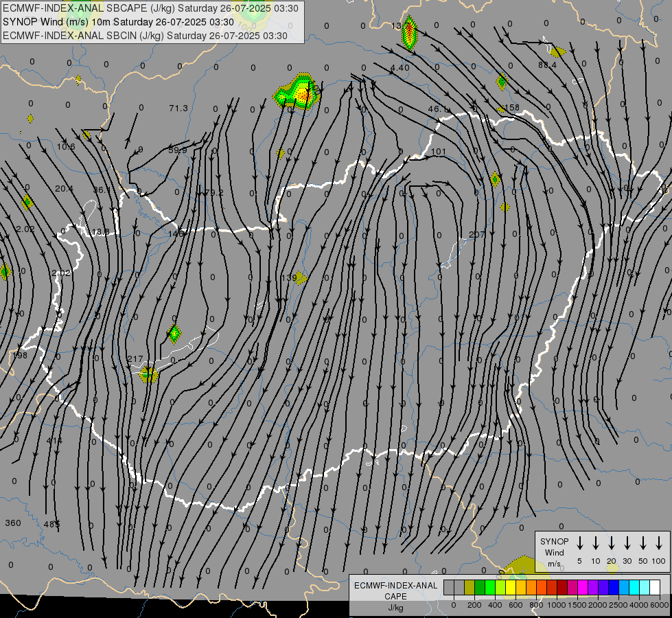This screenshot has height=618, width=672.
Task: Click the 18.6 value on the map
Action: [100, 231]
